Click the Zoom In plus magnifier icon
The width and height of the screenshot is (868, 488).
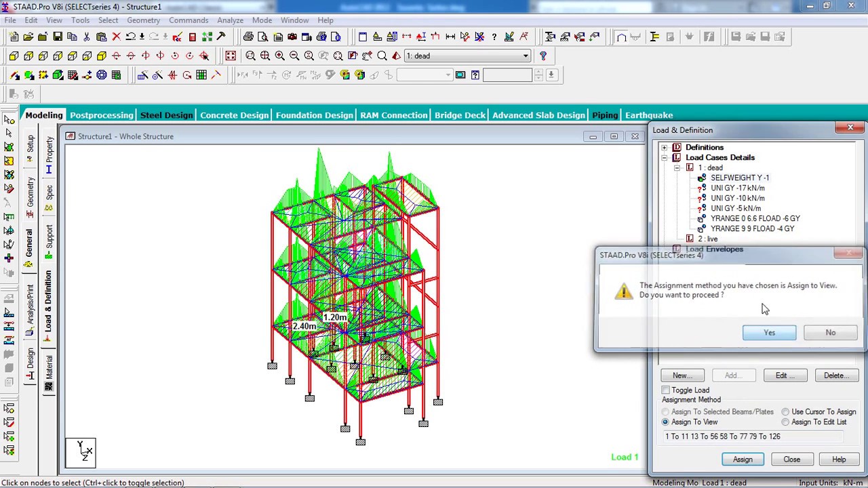pos(279,56)
